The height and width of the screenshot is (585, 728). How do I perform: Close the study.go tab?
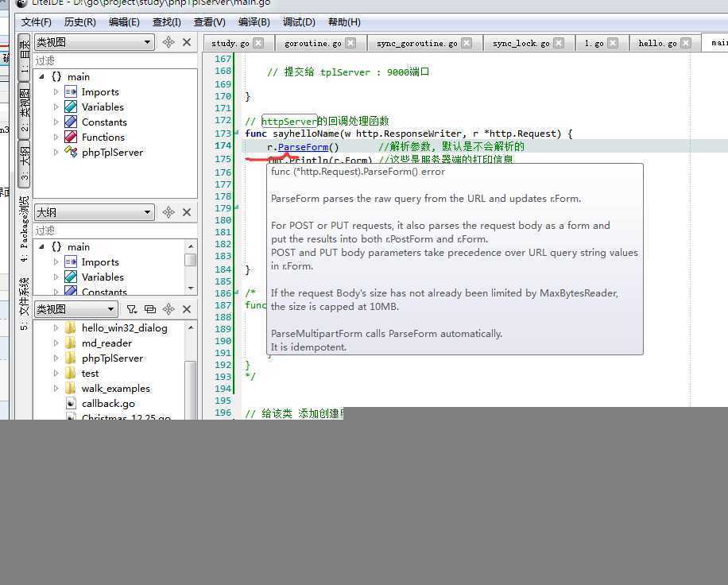point(258,43)
